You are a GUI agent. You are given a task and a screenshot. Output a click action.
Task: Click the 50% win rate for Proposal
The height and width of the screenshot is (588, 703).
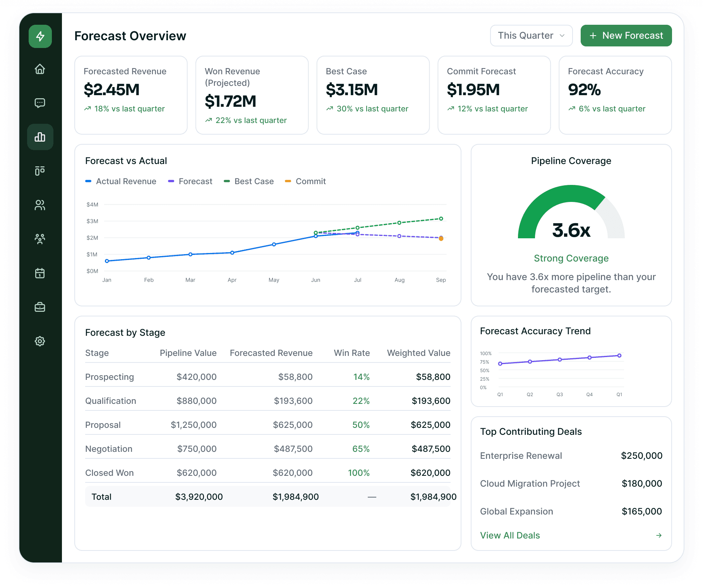click(x=361, y=425)
